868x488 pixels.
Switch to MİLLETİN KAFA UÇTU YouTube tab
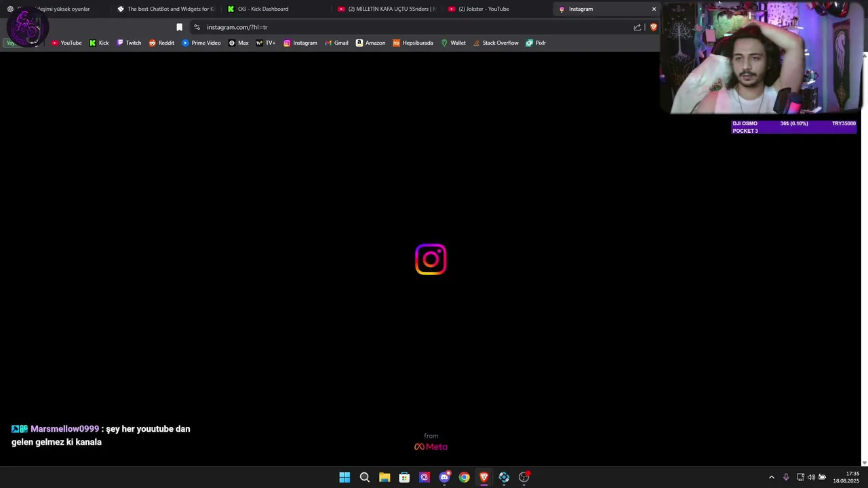(387, 9)
